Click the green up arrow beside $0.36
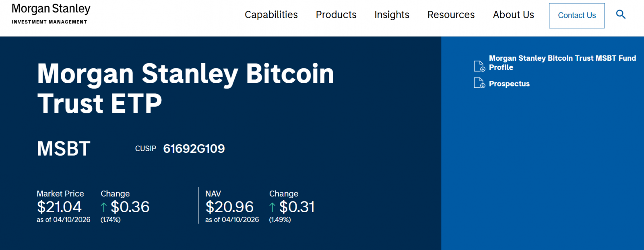Image resolution: width=644 pixels, height=250 pixels. 104,207
